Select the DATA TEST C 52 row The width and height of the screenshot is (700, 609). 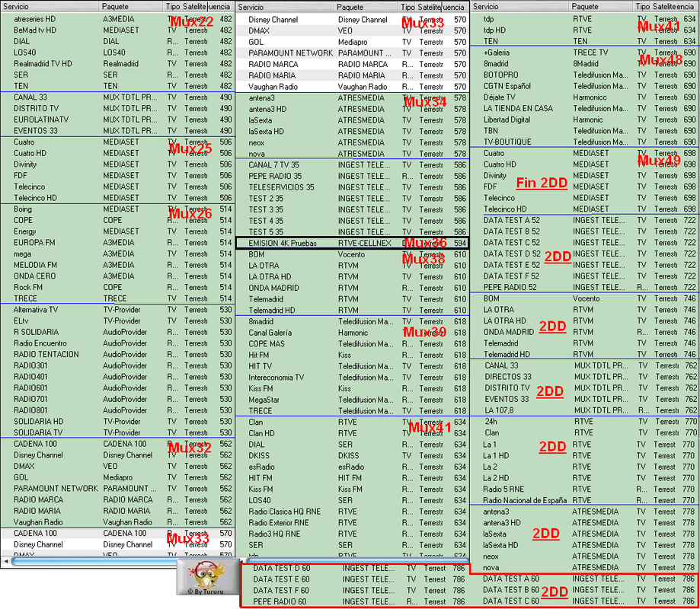pyautogui.click(x=585, y=243)
